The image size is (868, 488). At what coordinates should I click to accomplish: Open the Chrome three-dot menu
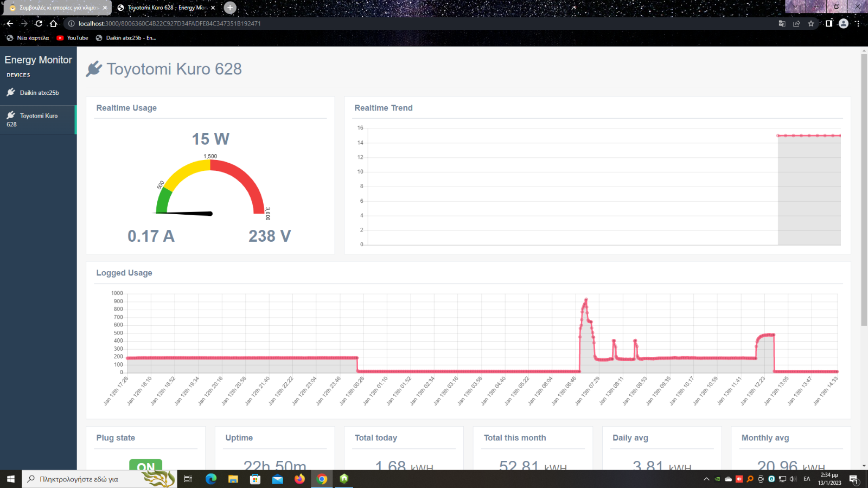858,23
